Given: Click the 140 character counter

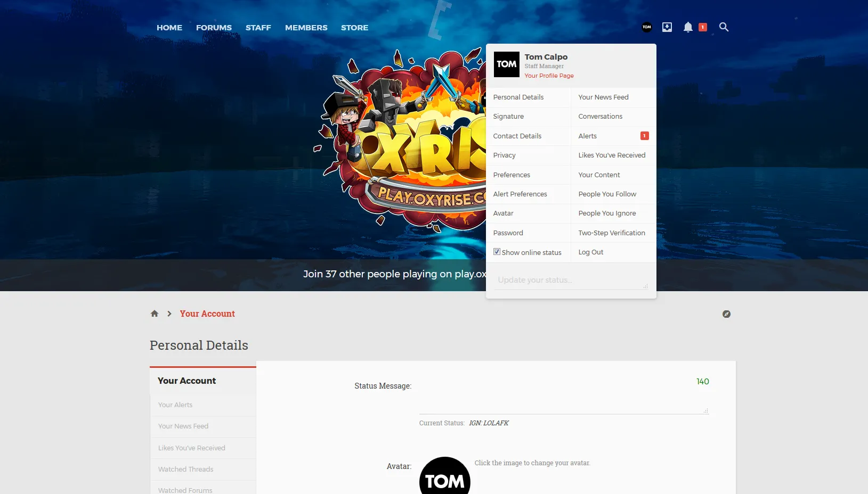Looking at the screenshot, I should (x=703, y=382).
